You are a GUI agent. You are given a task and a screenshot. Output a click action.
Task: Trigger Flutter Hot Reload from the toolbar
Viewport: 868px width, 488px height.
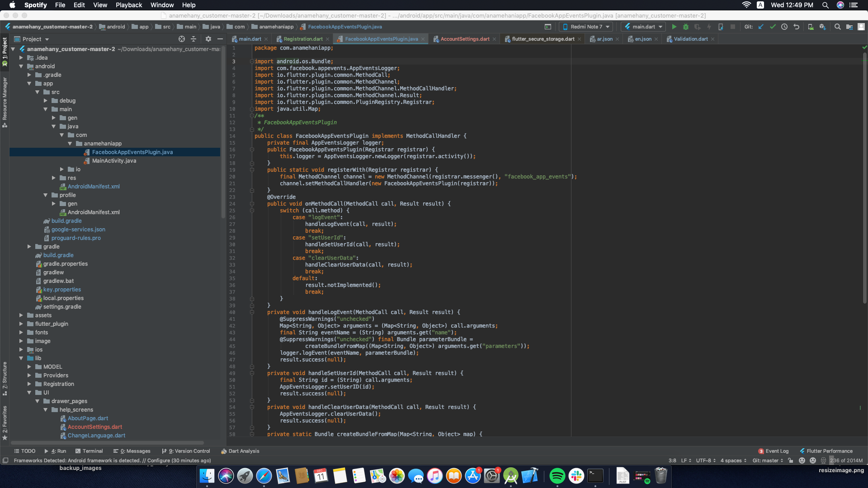[709, 27]
